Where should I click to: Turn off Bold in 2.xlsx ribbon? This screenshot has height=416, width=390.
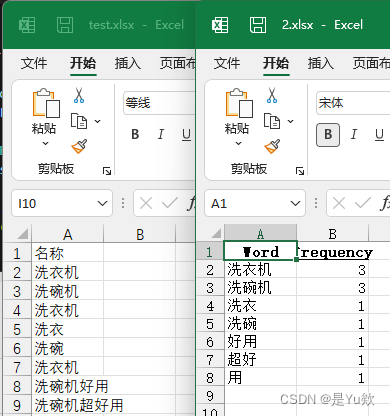tap(328, 135)
